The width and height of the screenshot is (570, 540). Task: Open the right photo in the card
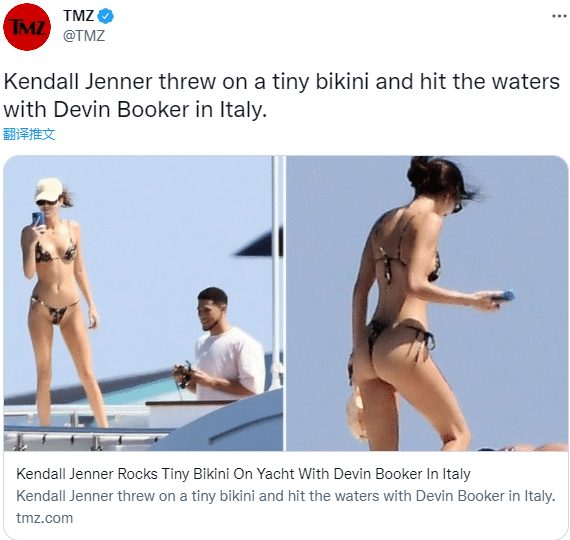point(427,303)
